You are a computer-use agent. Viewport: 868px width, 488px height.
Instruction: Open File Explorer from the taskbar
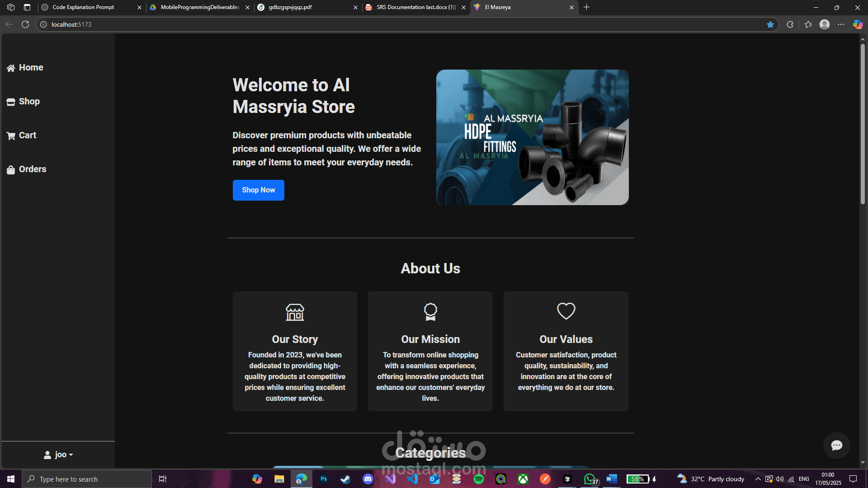(x=279, y=479)
